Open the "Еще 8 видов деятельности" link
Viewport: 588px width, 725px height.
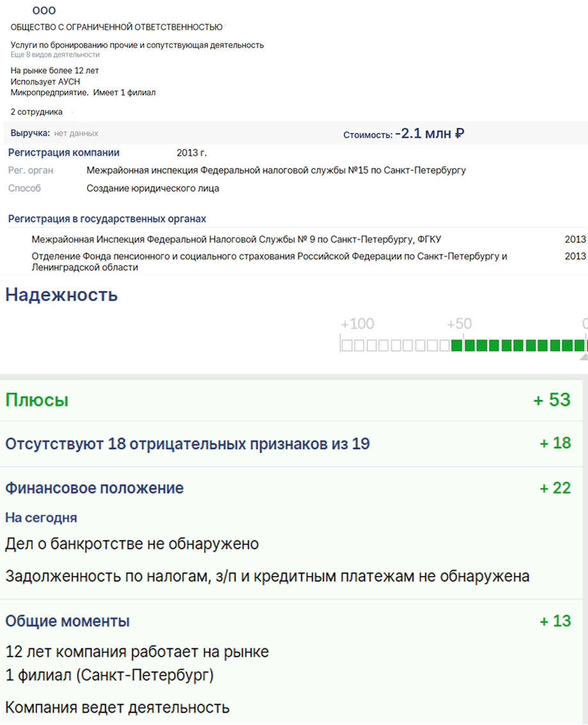tap(55, 54)
